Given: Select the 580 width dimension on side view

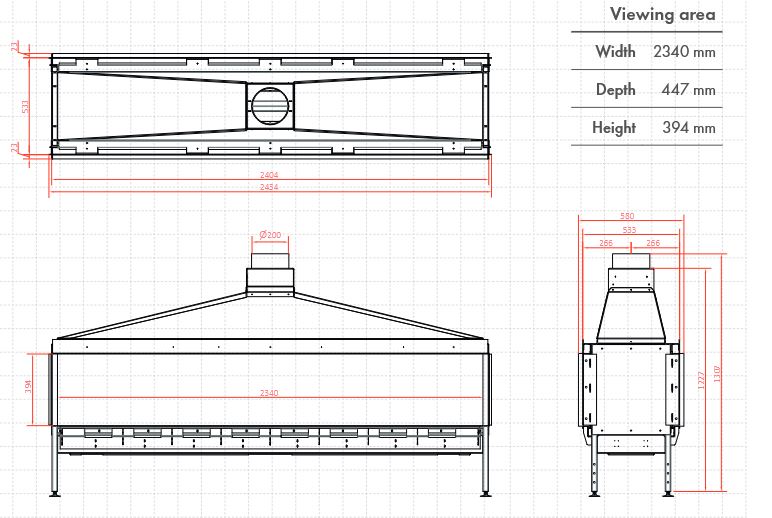Looking at the screenshot, I should pyautogui.click(x=627, y=216).
